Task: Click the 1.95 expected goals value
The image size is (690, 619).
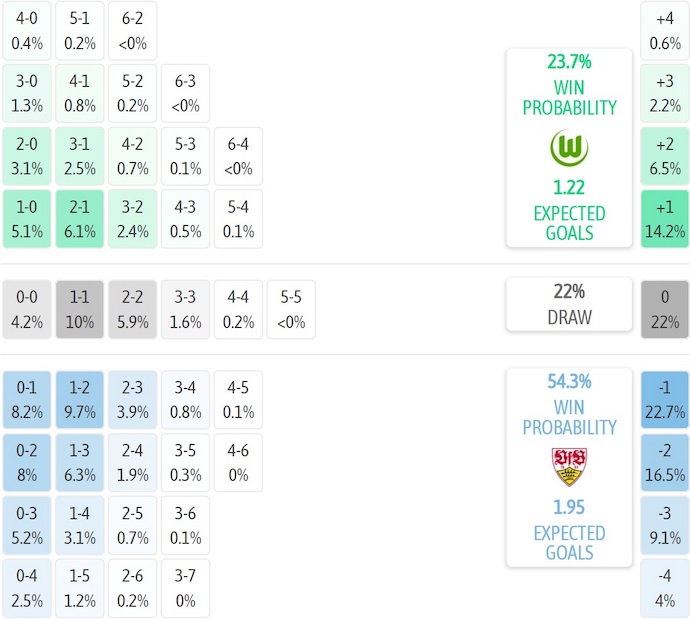Action: (569, 507)
